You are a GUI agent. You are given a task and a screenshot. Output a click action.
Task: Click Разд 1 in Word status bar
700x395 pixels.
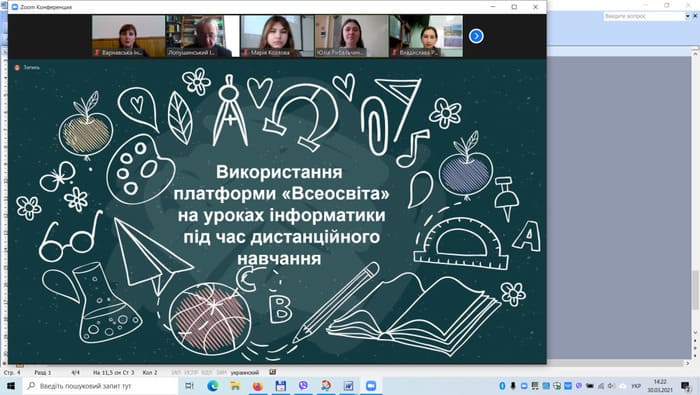(x=43, y=372)
